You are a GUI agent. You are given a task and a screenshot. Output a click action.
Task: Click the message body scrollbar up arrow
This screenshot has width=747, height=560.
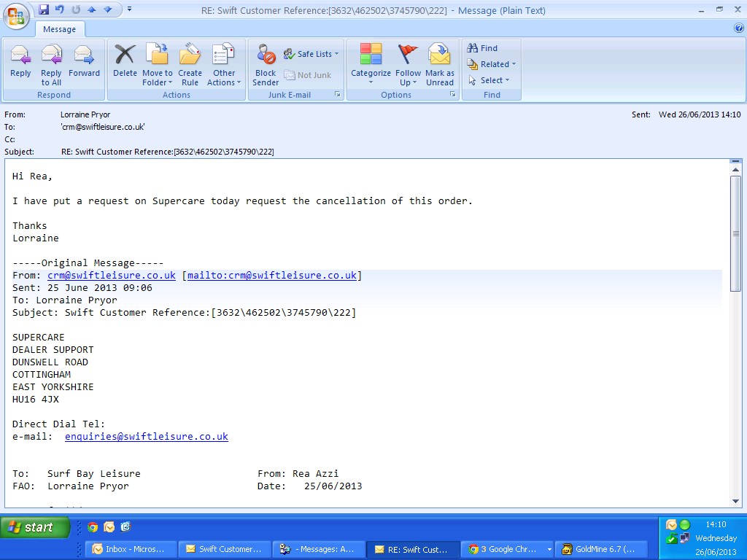coord(735,169)
